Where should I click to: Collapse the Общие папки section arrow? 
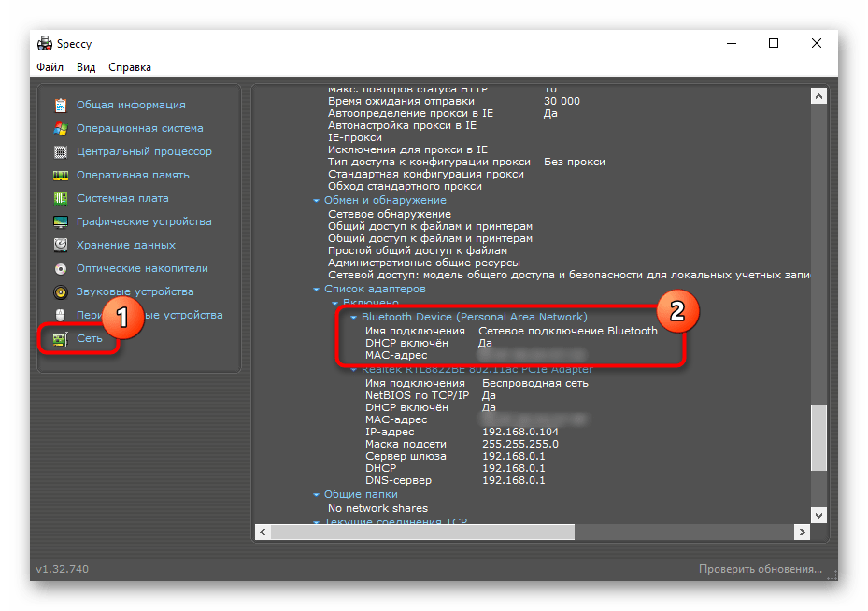point(316,495)
